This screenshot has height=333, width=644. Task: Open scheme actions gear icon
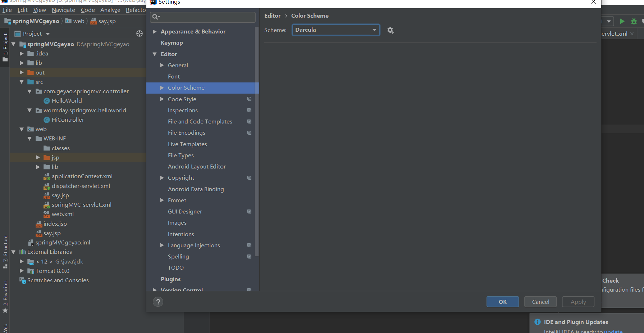pyautogui.click(x=390, y=30)
